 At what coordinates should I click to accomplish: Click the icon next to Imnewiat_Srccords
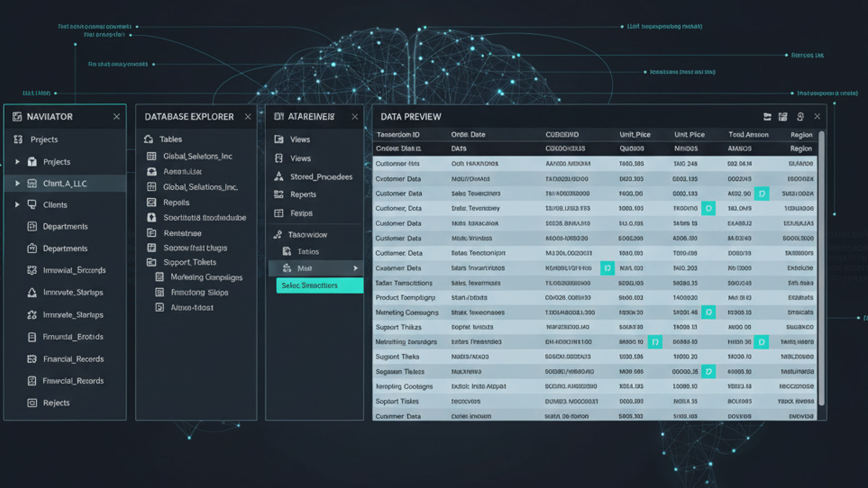(x=32, y=270)
